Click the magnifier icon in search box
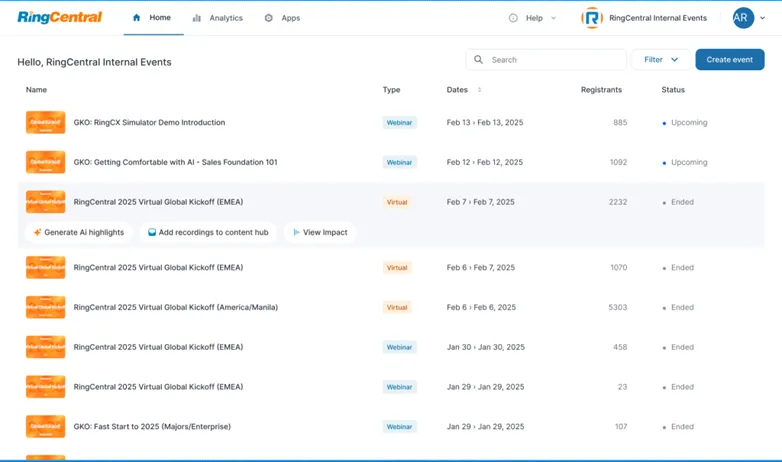Screen dimensions: 782x462 [479, 60]
